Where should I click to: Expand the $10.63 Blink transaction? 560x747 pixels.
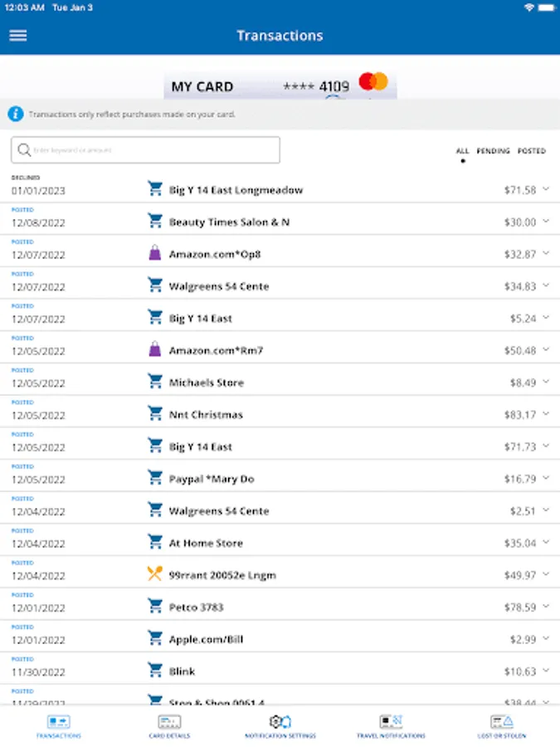(x=546, y=671)
